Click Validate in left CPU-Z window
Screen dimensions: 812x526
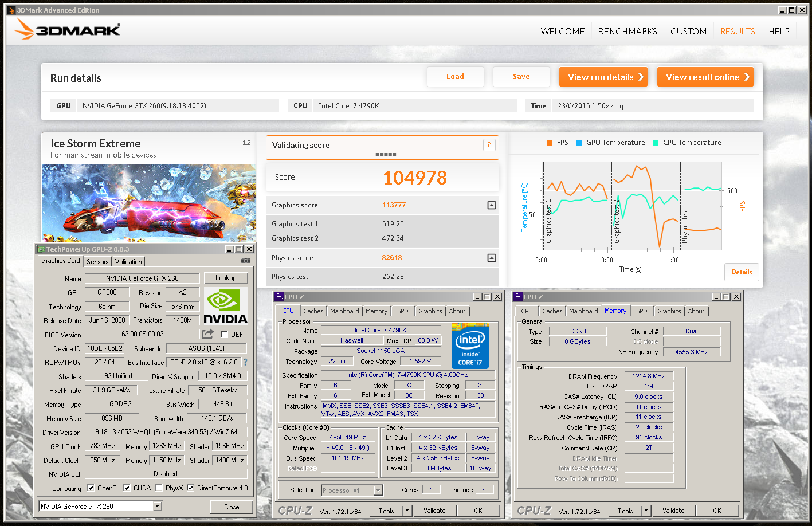(434, 511)
